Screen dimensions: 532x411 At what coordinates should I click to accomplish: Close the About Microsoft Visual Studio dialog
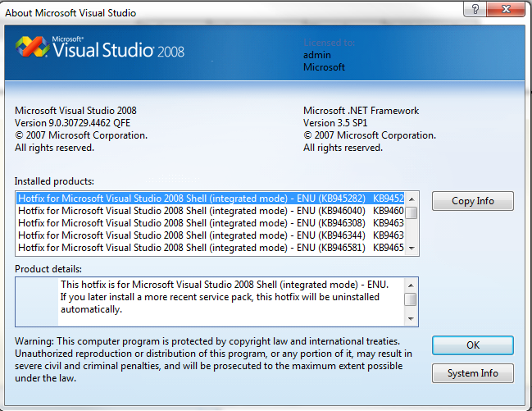tap(506, 9)
